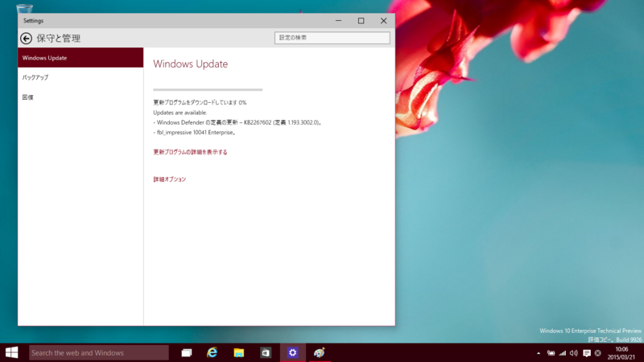Open Task View from the taskbar

pos(187,352)
